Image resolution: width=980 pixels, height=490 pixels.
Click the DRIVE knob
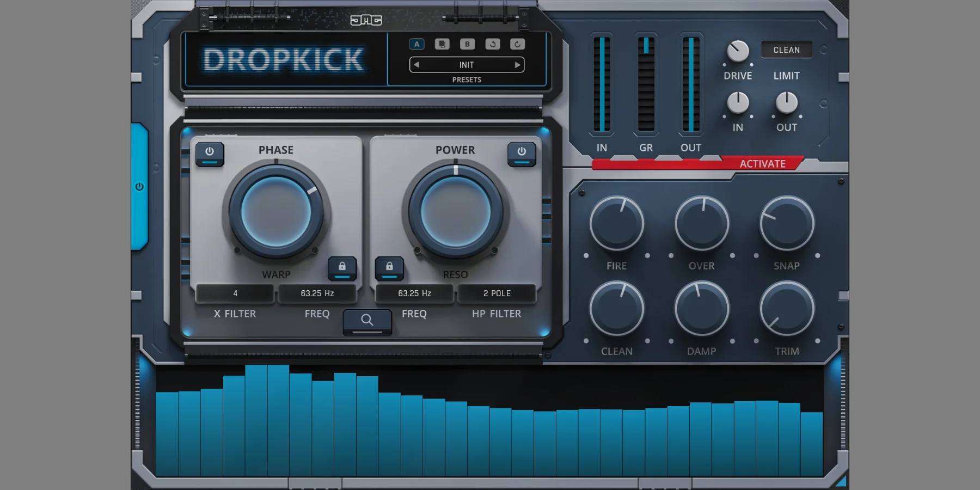[738, 52]
